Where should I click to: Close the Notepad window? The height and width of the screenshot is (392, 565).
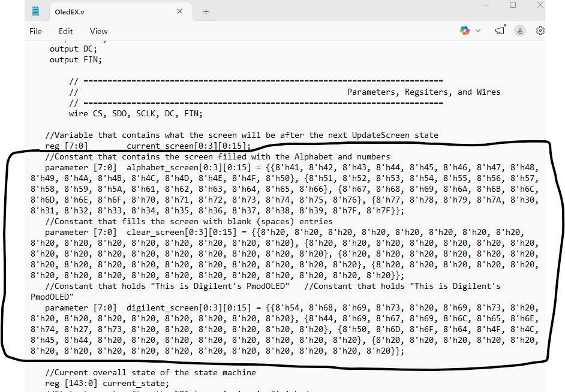click(x=540, y=5)
